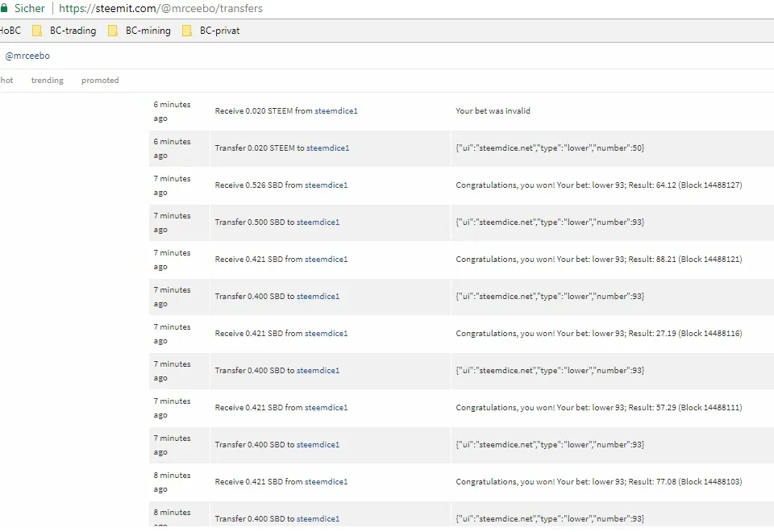Viewport: 774px width, 532px height.
Task: Select the memo mentioning Block 14488116
Action: tap(599, 333)
